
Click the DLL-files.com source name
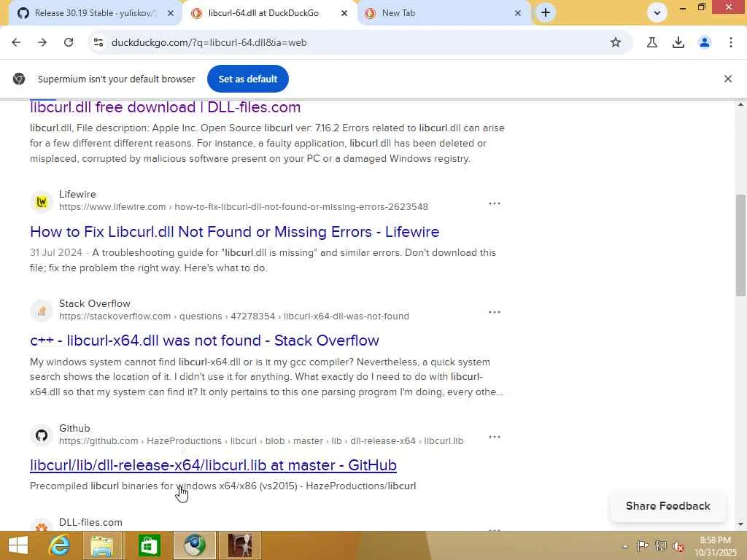pyautogui.click(x=90, y=522)
